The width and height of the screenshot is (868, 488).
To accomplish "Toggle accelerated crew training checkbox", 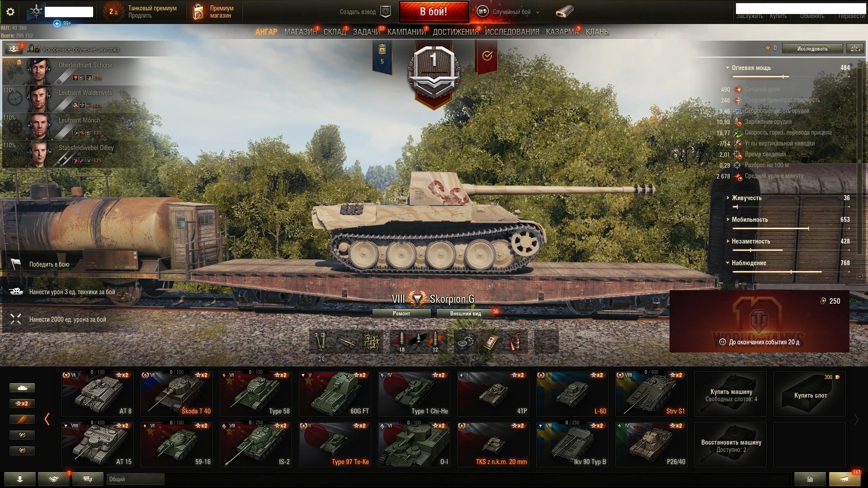I will tap(37, 49).
